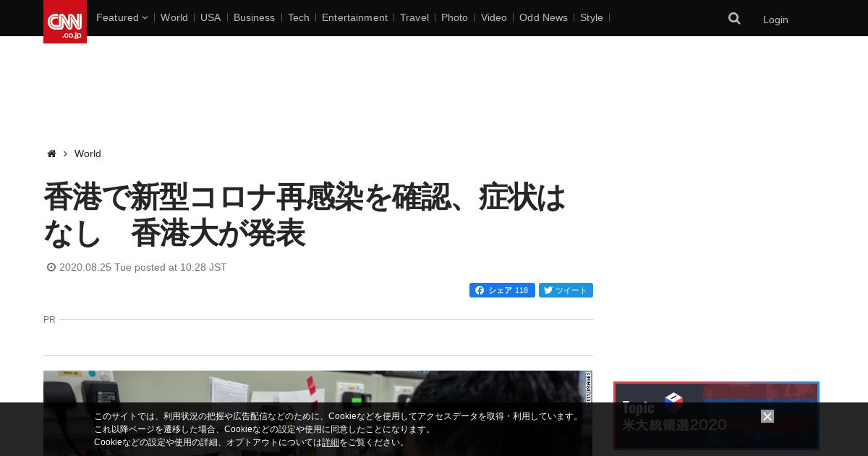The height and width of the screenshot is (456, 868).
Task: Close the cookie notice banner
Action: click(x=767, y=416)
